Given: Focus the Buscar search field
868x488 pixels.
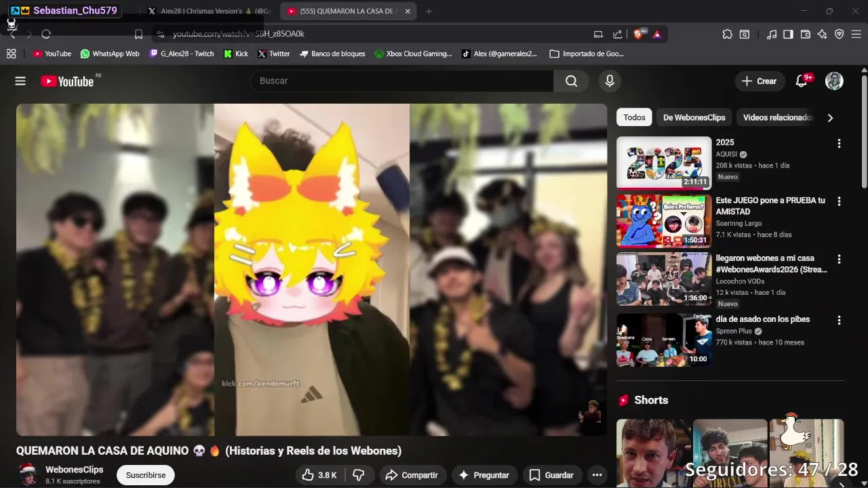Looking at the screenshot, I should (x=402, y=81).
